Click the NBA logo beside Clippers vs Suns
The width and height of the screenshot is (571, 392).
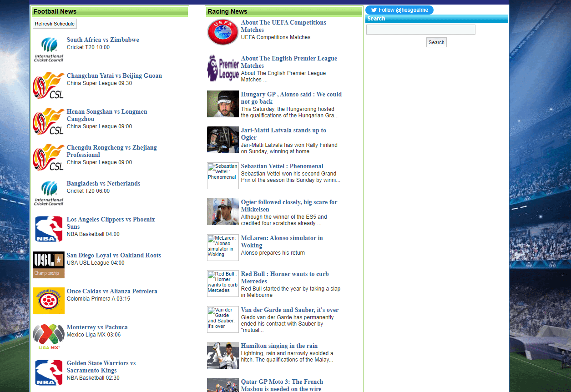pos(49,229)
